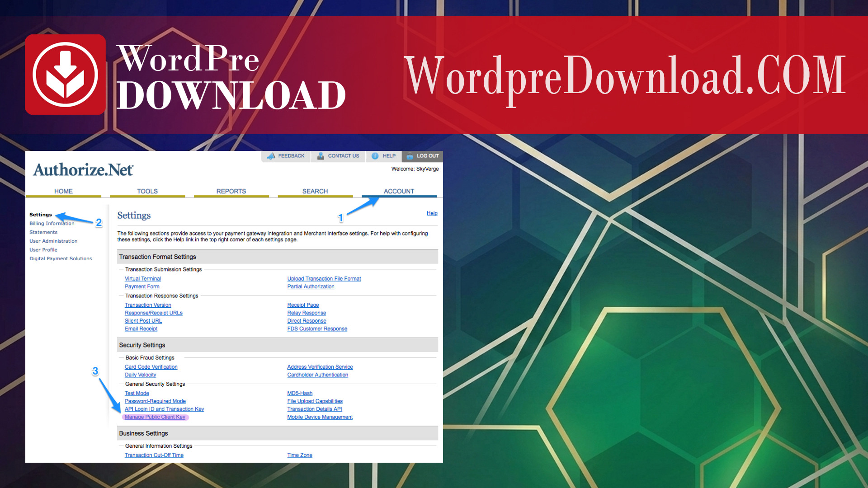This screenshot has height=488, width=868.
Task: Open the Daily Velocity link
Action: click(141, 375)
